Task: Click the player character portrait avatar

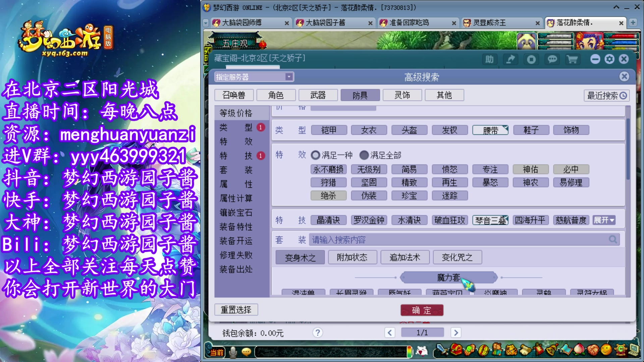Action: pos(589,41)
